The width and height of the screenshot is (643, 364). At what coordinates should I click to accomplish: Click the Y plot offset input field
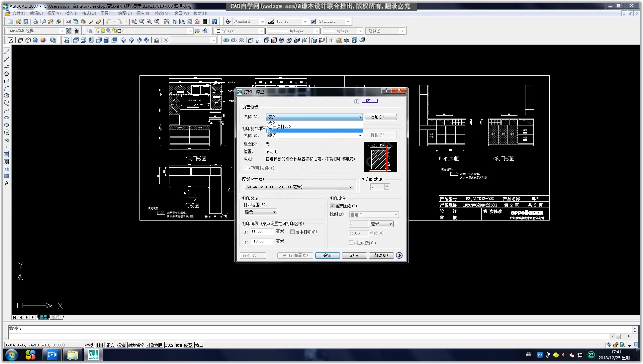(x=262, y=241)
